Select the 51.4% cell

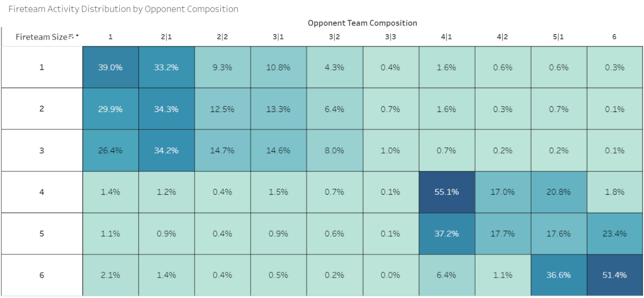click(614, 275)
